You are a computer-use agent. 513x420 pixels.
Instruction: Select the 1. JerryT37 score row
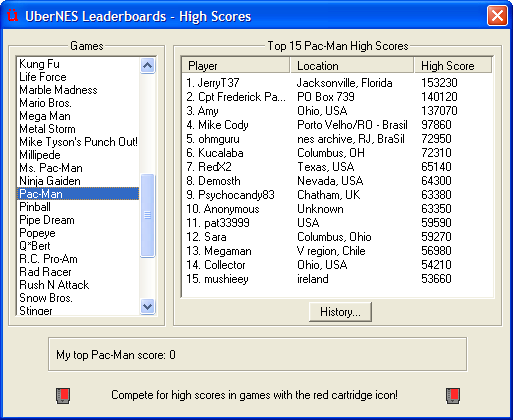click(337, 83)
